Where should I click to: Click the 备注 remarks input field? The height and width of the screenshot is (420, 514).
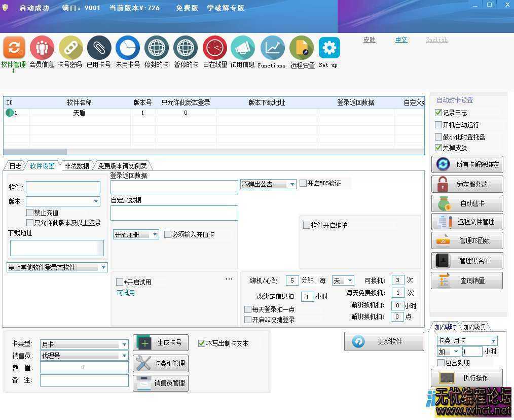[84, 380]
